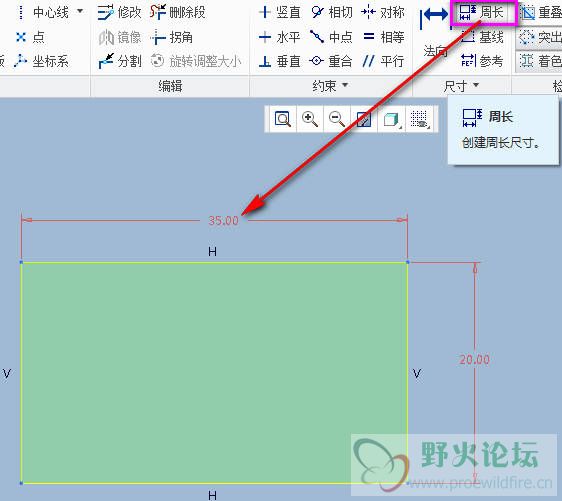Activate the 删除段 delete segment tool

177,13
